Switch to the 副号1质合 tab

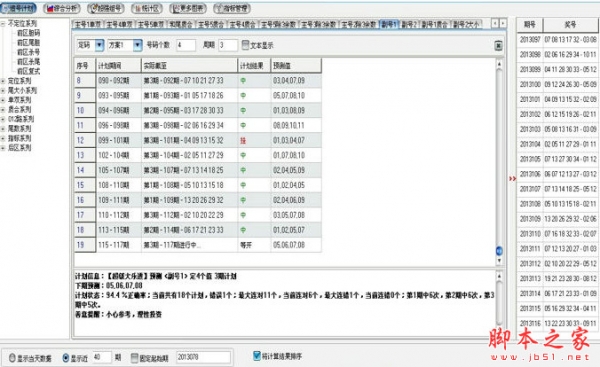click(435, 25)
